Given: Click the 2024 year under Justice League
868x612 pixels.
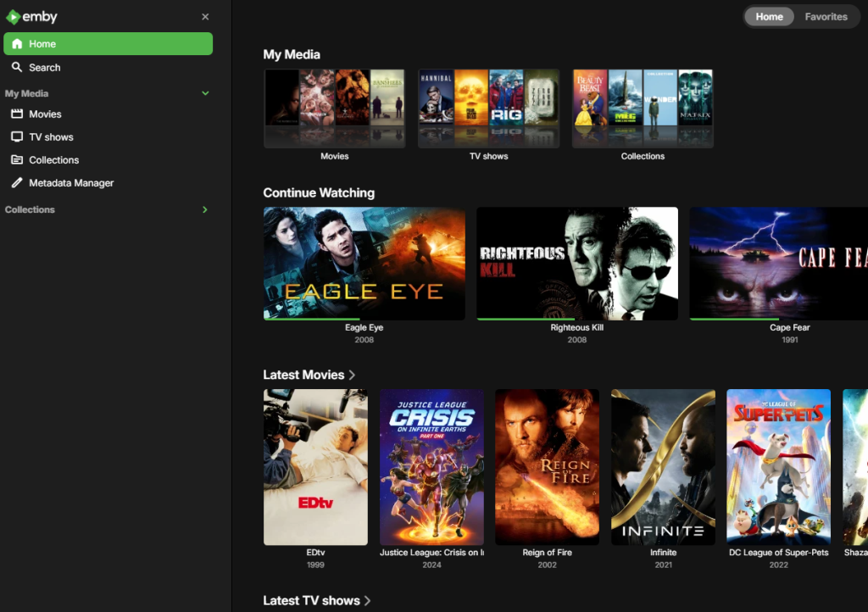Looking at the screenshot, I should [x=431, y=565].
